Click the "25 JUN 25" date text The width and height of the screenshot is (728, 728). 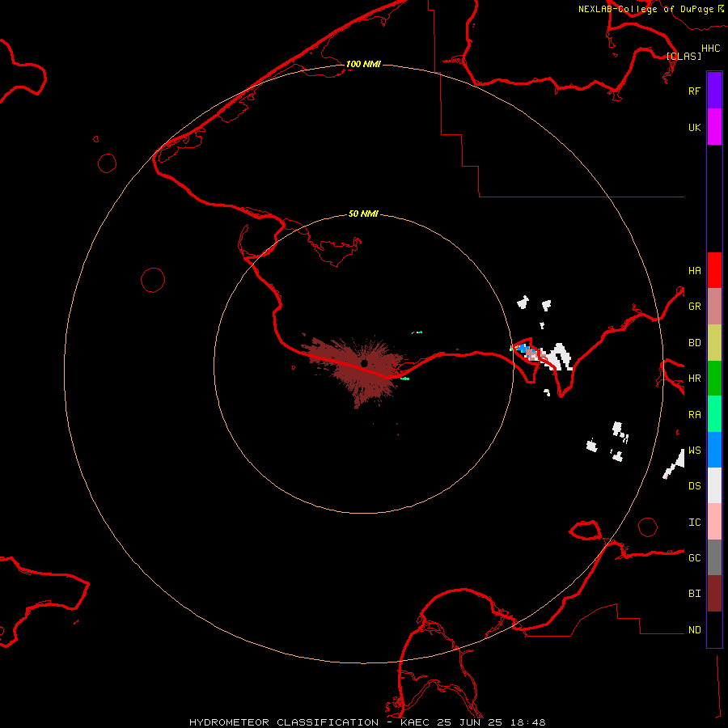coord(469,722)
